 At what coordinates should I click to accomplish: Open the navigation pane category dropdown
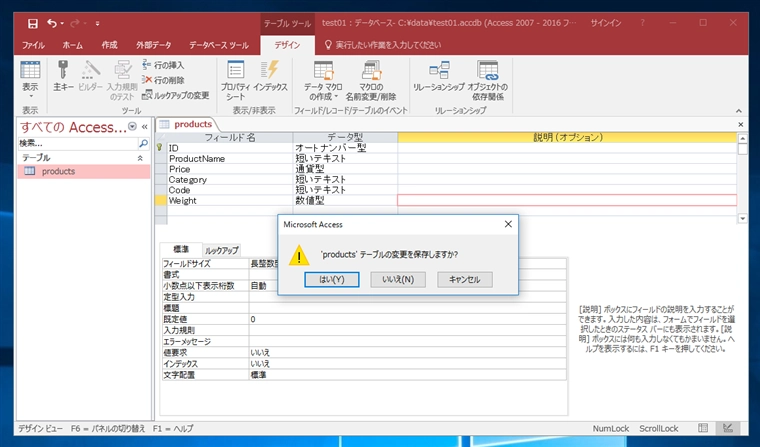[x=132, y=127]
